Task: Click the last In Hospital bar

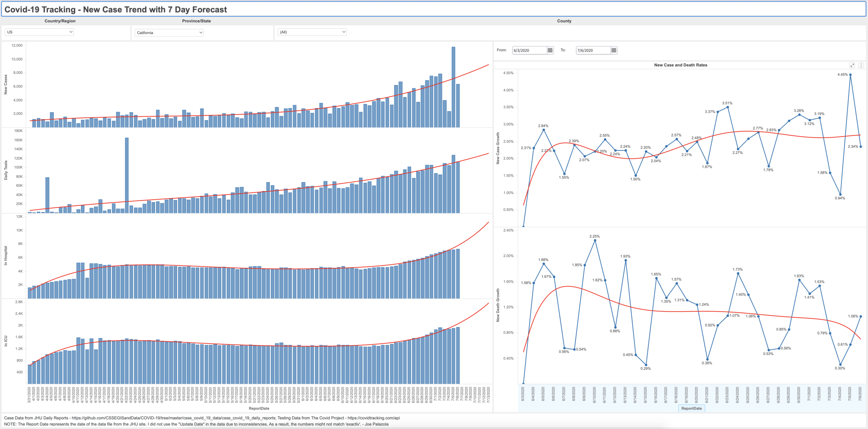Action: [458, 273]
